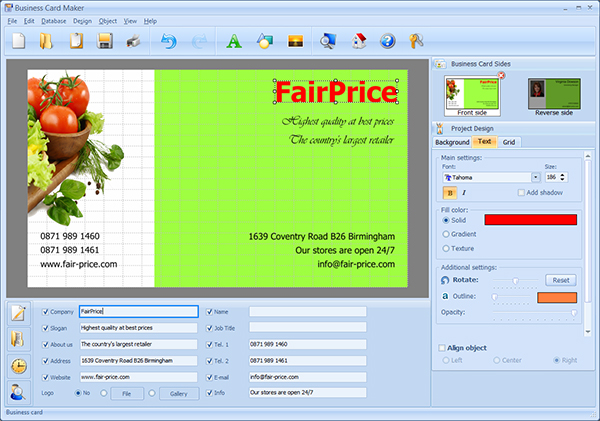The image size is (600, 421).
Task: Open the Design menu
Action: tap(82, 20)
